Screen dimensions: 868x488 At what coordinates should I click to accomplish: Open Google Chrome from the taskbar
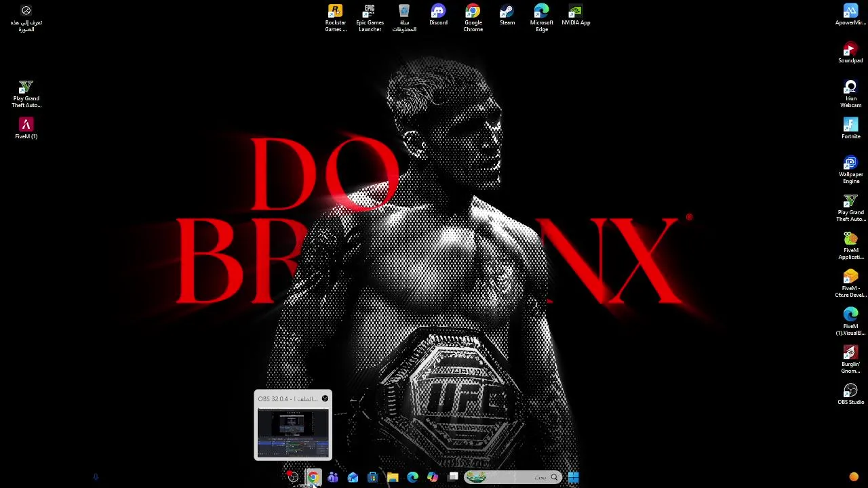tap(313, 477)
